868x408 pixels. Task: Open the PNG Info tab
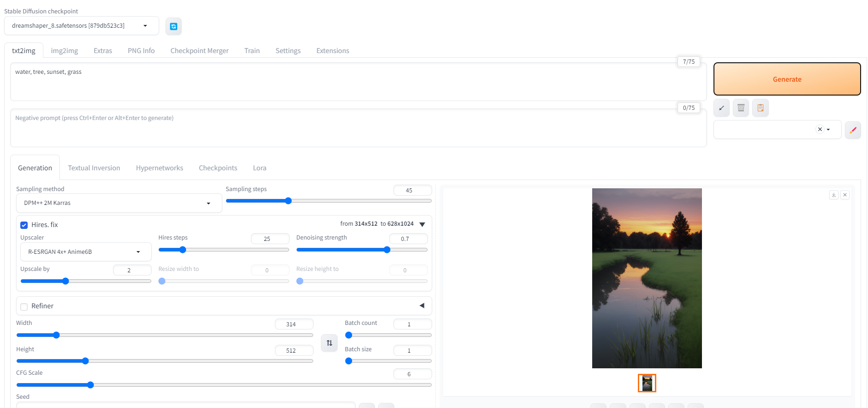point(141,51)
